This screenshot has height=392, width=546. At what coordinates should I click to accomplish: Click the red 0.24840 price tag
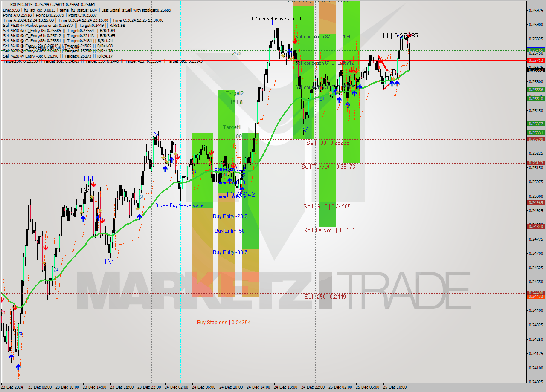[536, 226]
